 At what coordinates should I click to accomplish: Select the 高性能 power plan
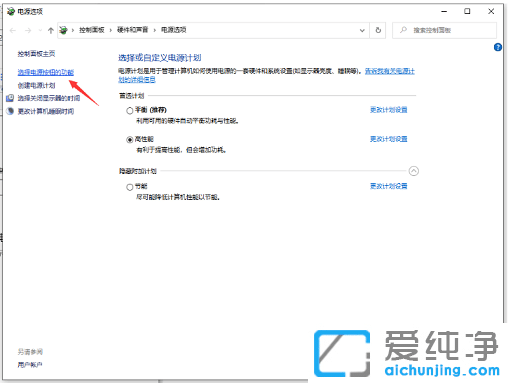[130, 140]
